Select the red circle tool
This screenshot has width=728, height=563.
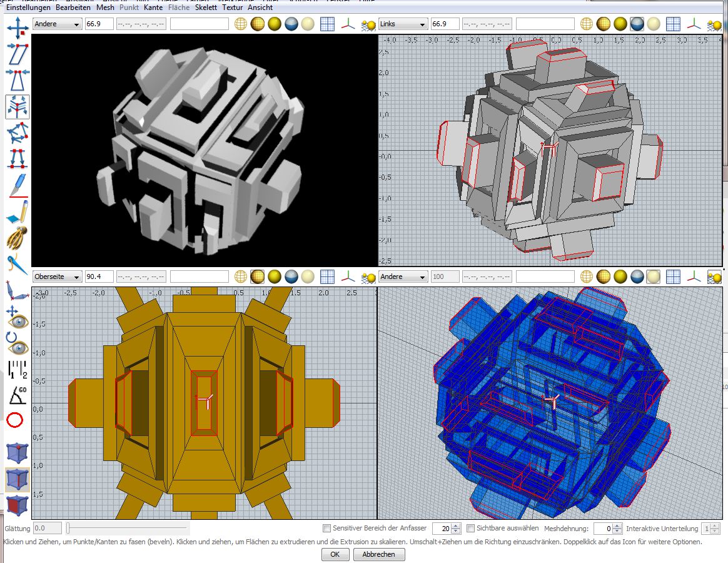click(x=15, y=420)
